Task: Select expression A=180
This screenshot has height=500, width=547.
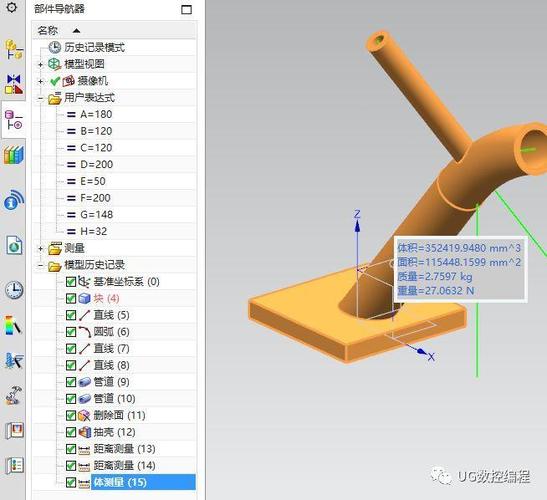Action: coord(96,114)
